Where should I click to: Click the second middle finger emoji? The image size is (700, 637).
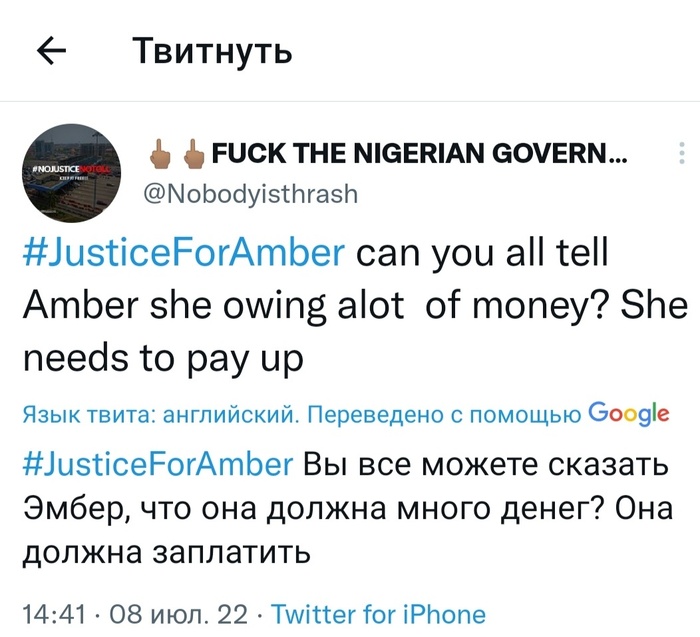[194, 154]
